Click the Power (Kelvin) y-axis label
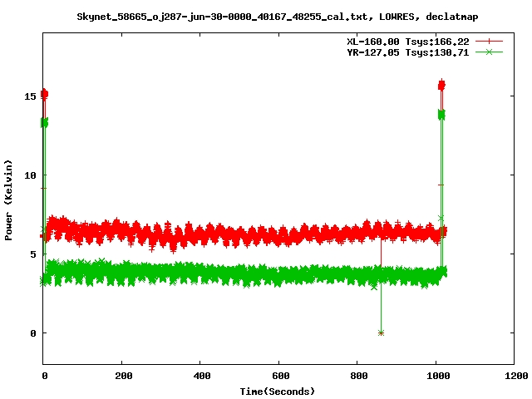The height and width of the screenshot is (399, 532). 8,200
